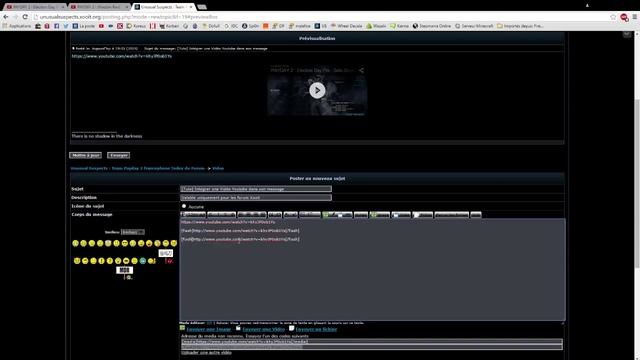640x360 pixels.
Task: Click the text area resize grip
Action: 563,322
